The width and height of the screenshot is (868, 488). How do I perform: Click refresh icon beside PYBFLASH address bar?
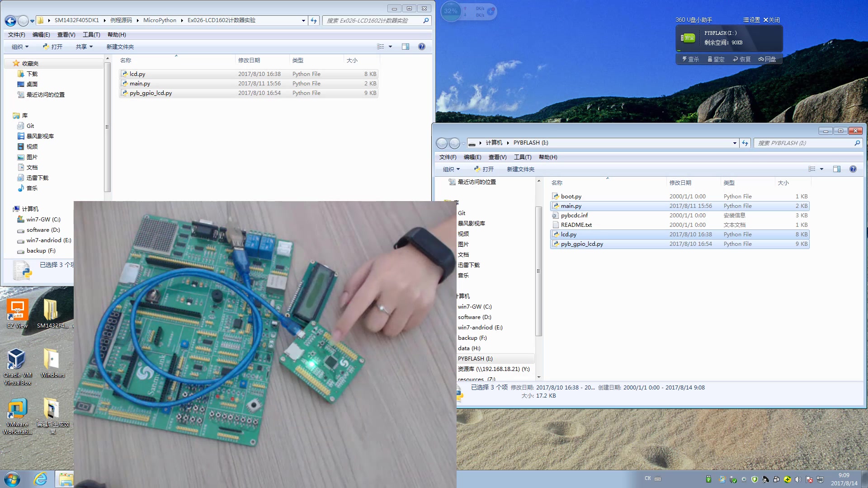745,143
